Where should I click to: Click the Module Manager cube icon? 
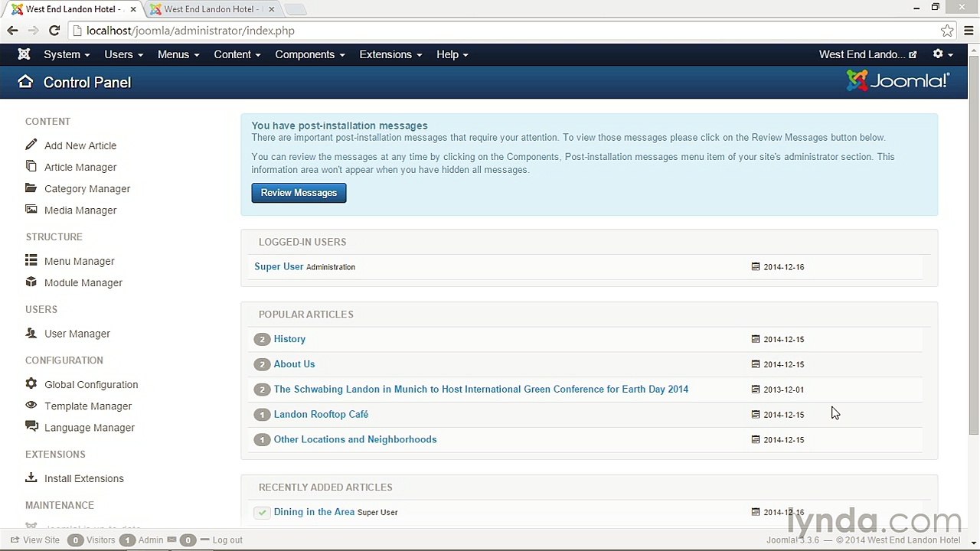coord(31,282)
